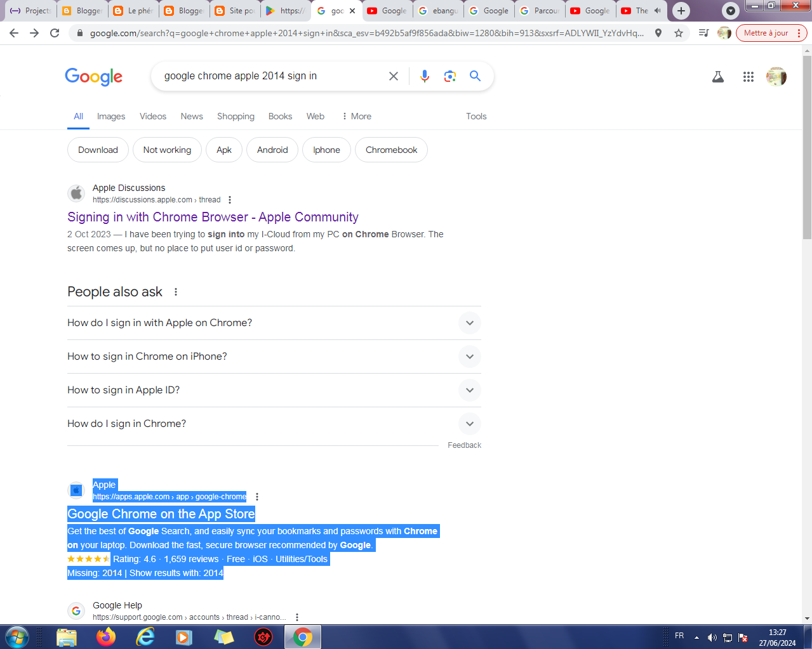The height and width of the screenshot is (649, 812).
Task: Clear the search box with the X icon
Action: coord(394,76)
